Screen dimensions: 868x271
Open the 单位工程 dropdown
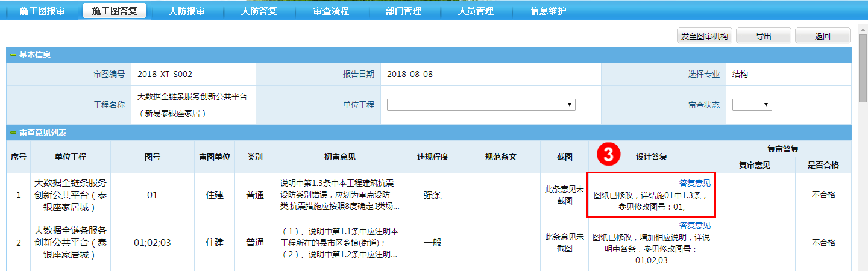coord(481,105)
